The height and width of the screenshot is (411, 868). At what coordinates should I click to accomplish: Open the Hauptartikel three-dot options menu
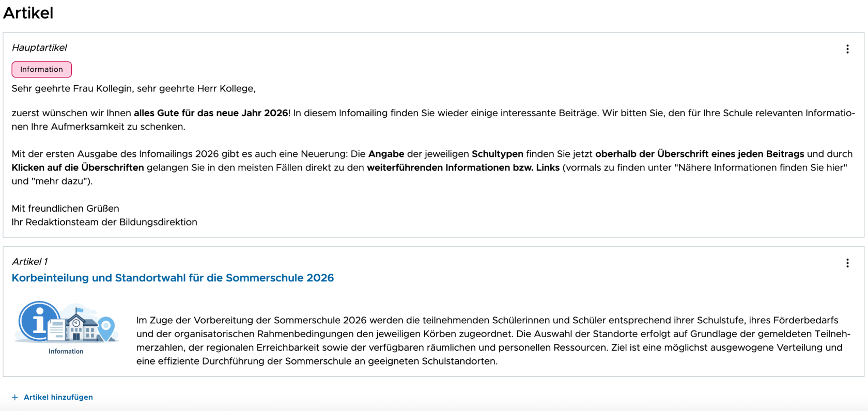847,49
